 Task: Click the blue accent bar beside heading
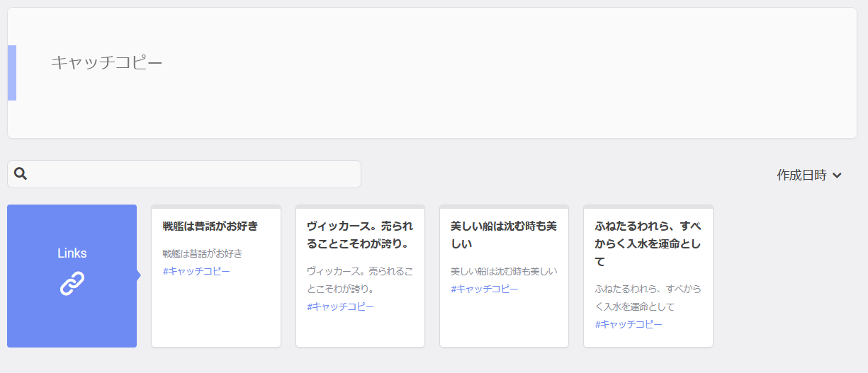coord(12,73)
